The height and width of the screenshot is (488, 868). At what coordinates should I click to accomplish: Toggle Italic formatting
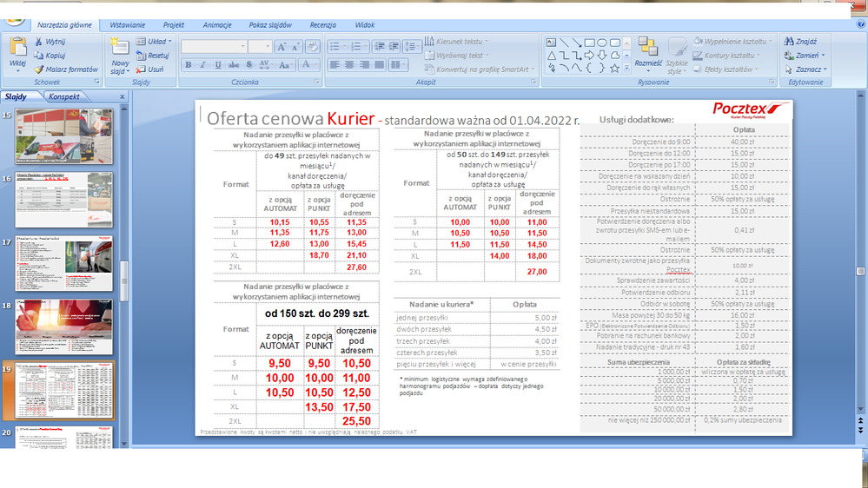coord(203,65)
